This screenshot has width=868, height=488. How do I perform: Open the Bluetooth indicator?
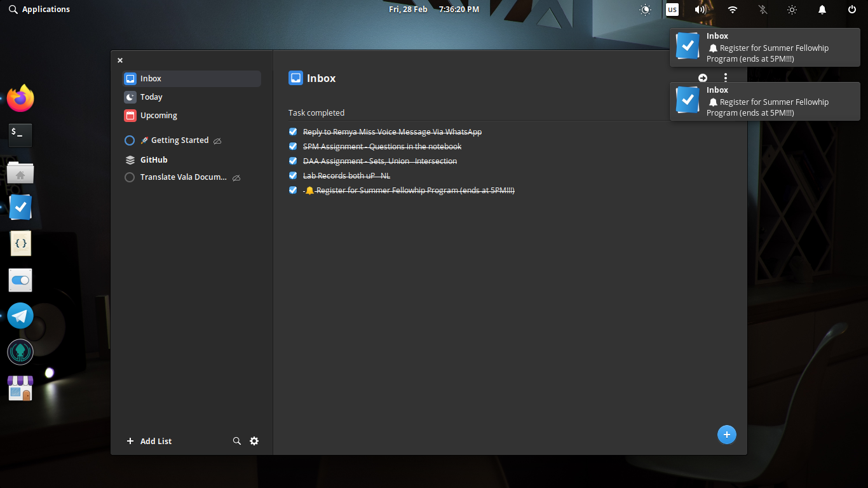pyautogui.click(x=763, y=10)
